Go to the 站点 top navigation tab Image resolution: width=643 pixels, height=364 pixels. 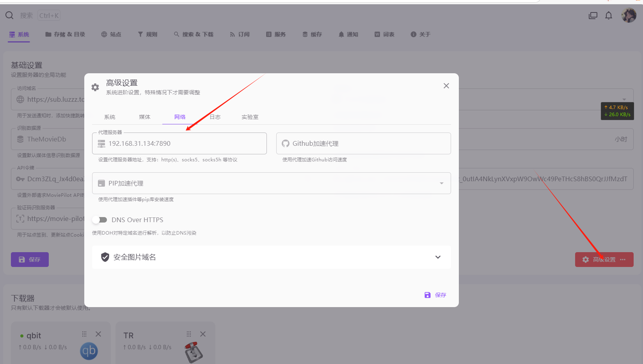[x=111, y=34]
